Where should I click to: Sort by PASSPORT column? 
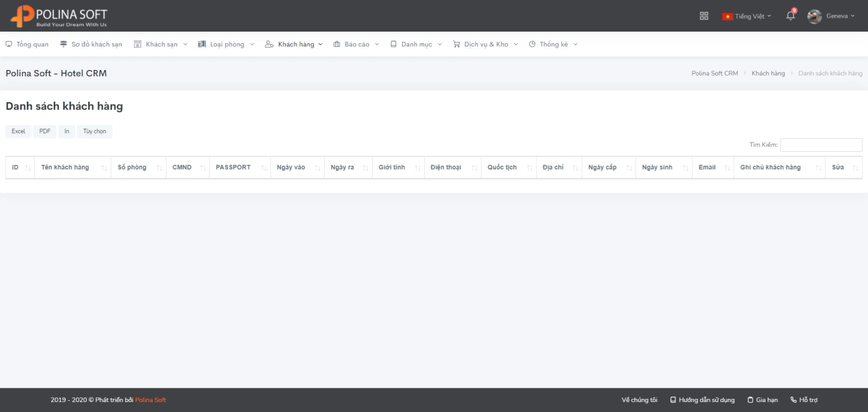pos(240,167)
